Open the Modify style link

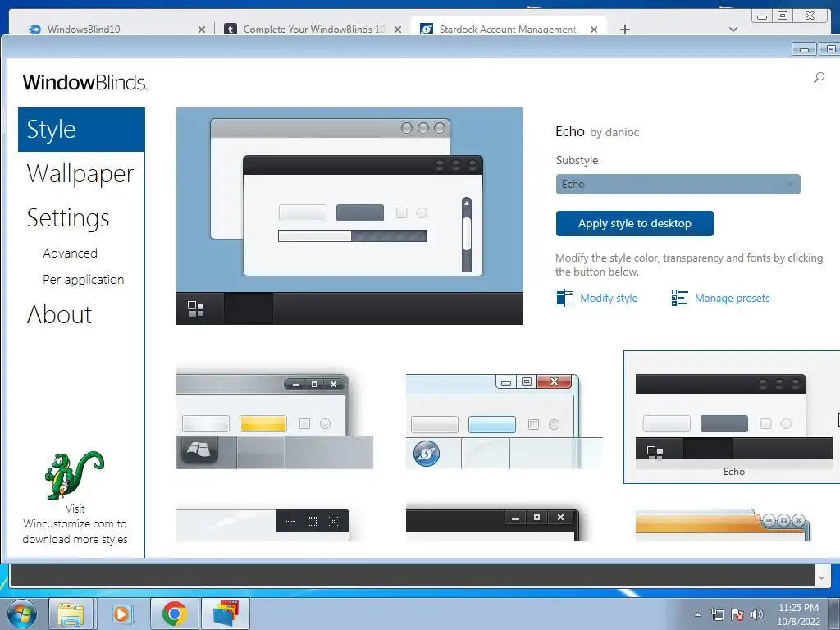click(x=609, y=298)
